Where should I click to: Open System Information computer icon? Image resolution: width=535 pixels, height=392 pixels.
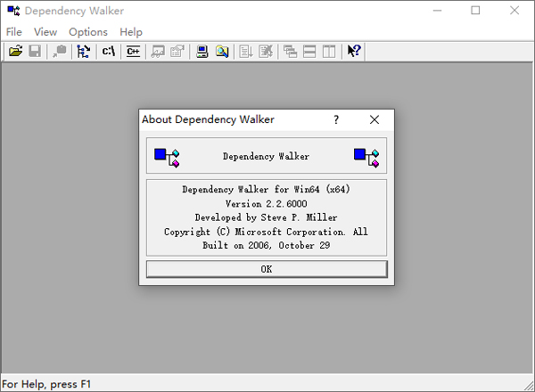tap(202, 52)
